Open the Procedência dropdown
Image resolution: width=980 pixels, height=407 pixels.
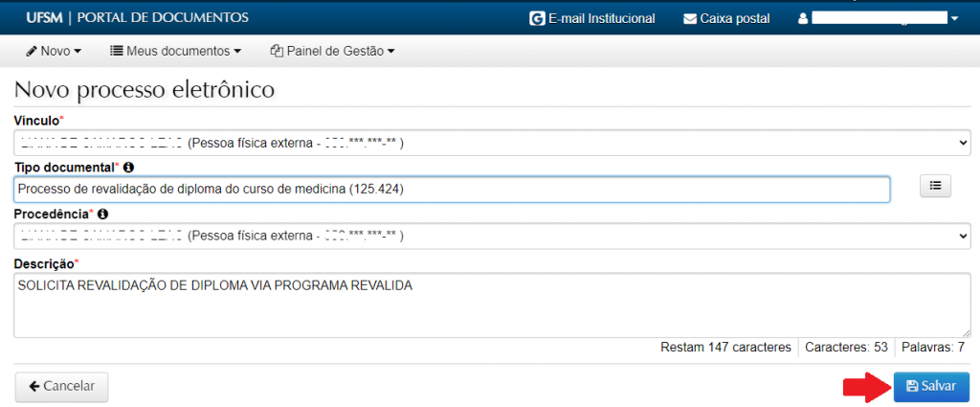point(492,236)
